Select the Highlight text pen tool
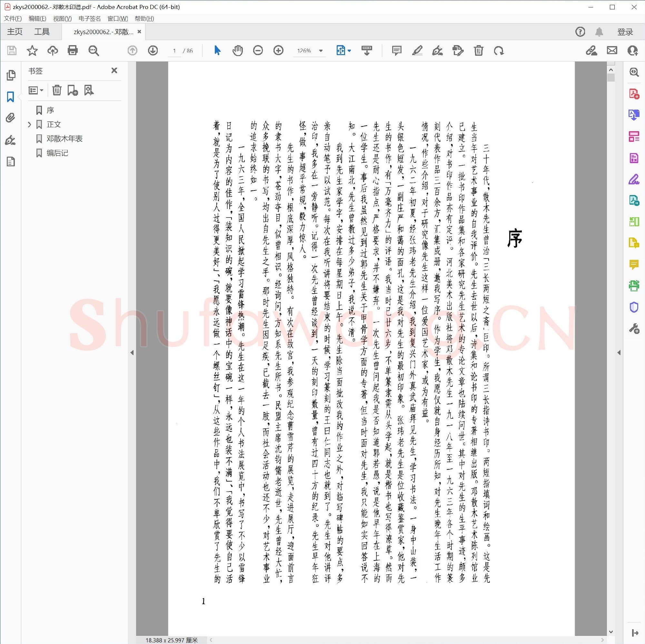Viewport: 645px width, 644px height. [417, 51]
